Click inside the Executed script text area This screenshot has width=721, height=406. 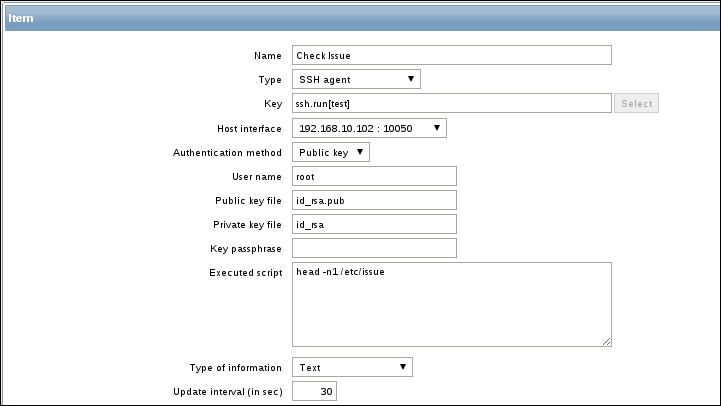coord(450,304)
